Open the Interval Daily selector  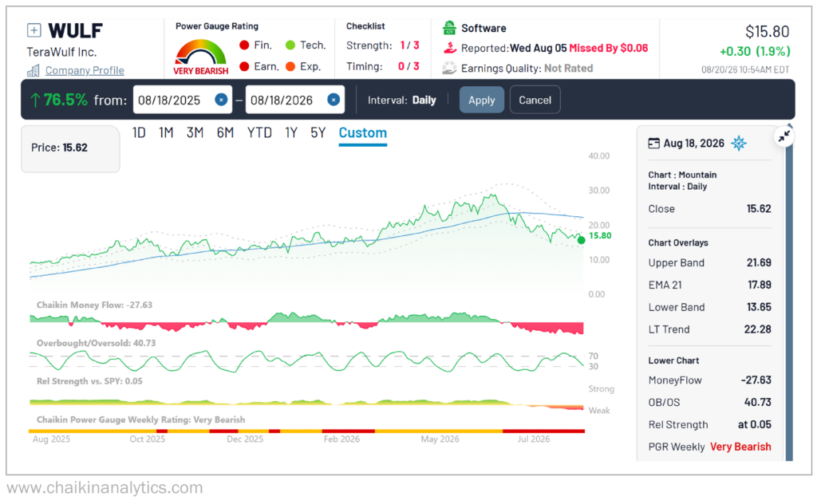click(x=402, y=100)
